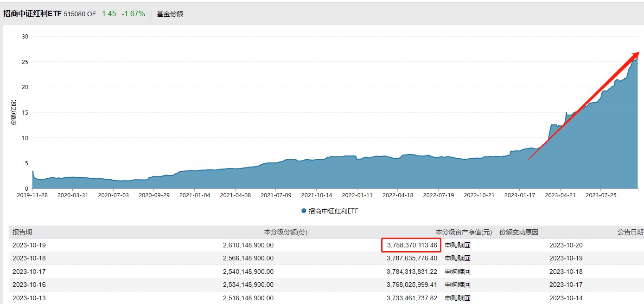644x304 pixels.
Task: Click x-axis label 2022-01-11
Action: (357, 195)
